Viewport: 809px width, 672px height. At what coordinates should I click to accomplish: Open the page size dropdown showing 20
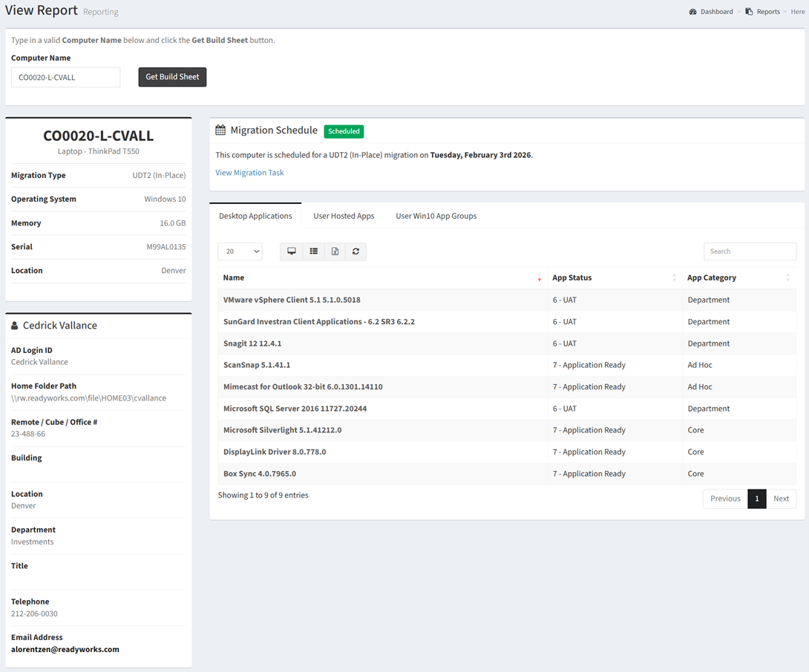click(x=240, y=251)
